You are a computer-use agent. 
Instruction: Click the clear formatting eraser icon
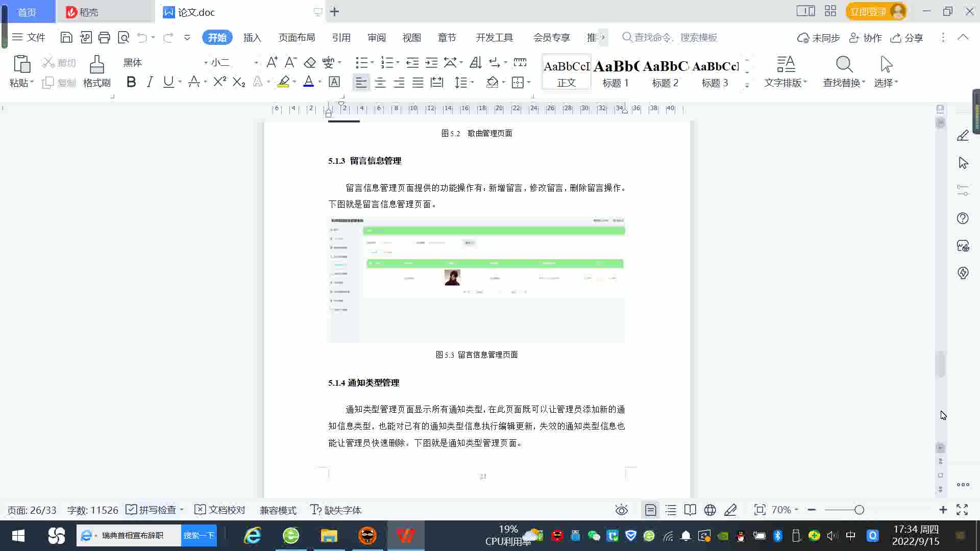(x=310, y=63)
